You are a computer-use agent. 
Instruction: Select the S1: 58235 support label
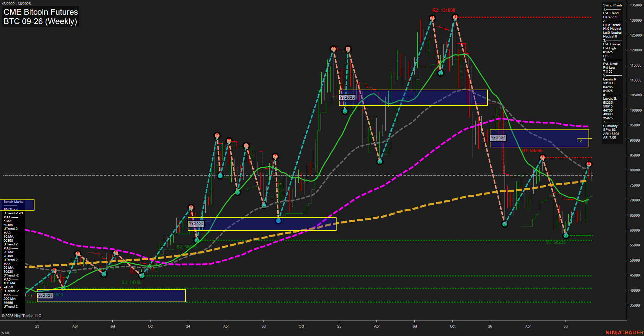(555, 242)
